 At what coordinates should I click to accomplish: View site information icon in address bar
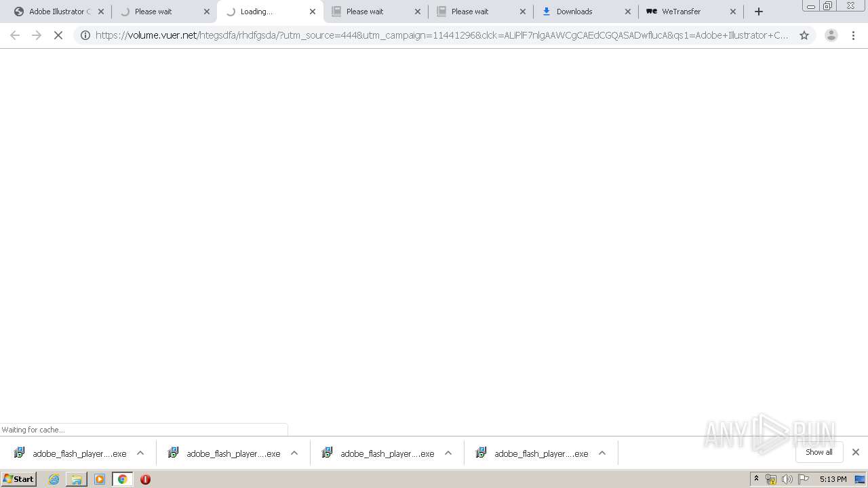point(85,35)
